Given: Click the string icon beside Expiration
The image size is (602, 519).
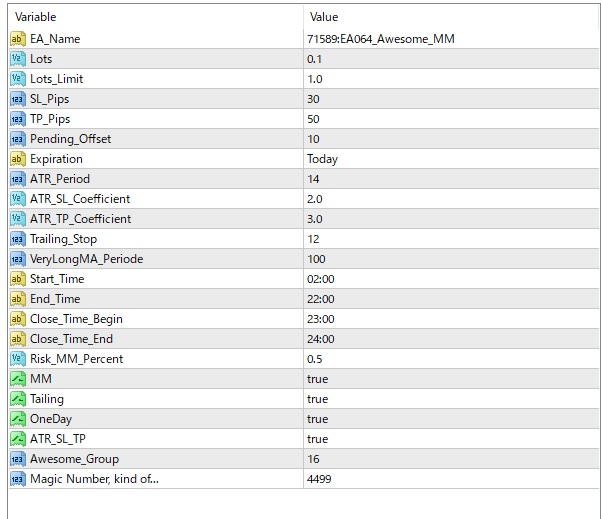Looking at the screenshot, I should (x=17, y=159).
